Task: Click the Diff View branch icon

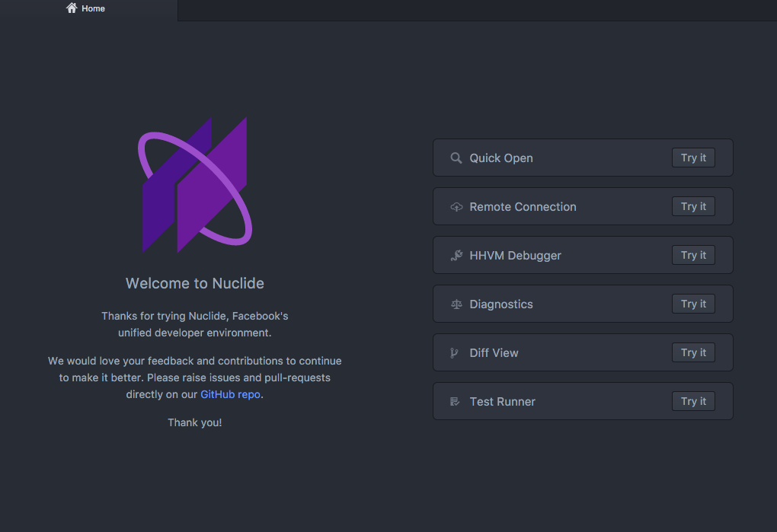Action: tap(454, 353)
